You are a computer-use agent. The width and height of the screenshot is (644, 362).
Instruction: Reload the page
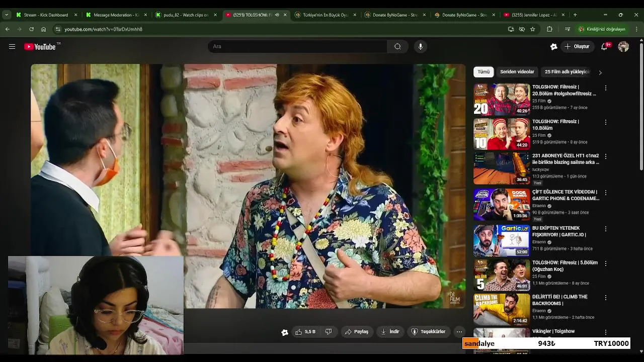click(31, 29)
